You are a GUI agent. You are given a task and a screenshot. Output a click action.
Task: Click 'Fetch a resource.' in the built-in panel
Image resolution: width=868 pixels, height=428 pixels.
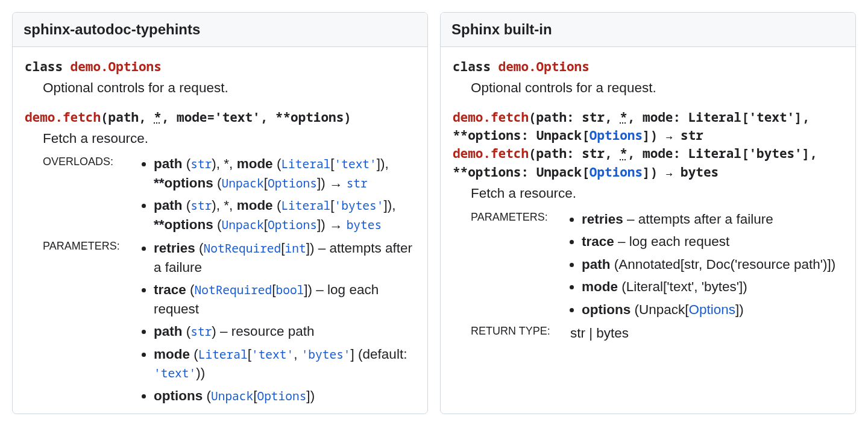(x=523, y=193)
